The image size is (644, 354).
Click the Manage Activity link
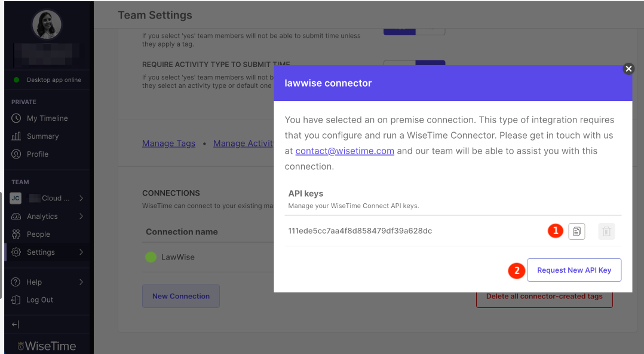243,144
